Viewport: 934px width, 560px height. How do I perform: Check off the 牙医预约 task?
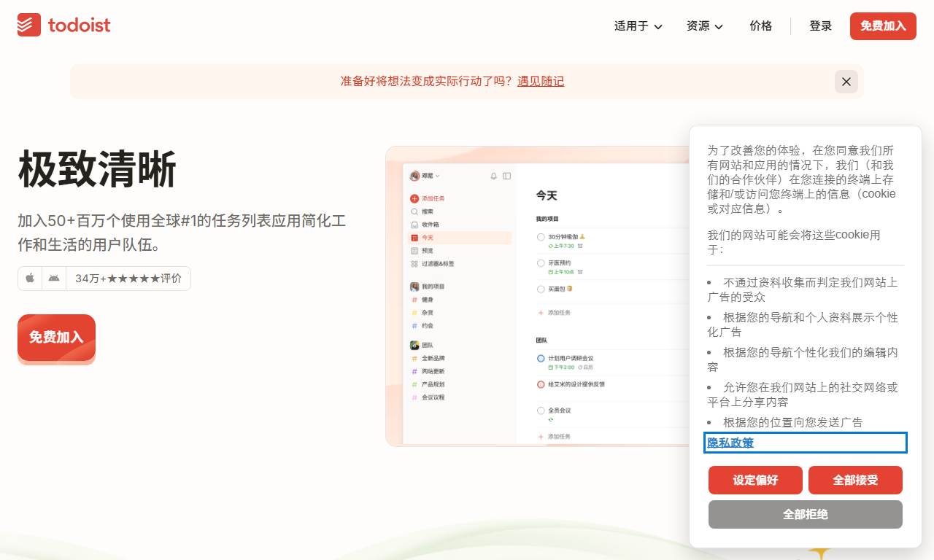pyautogui.click(x=541, y=263)
